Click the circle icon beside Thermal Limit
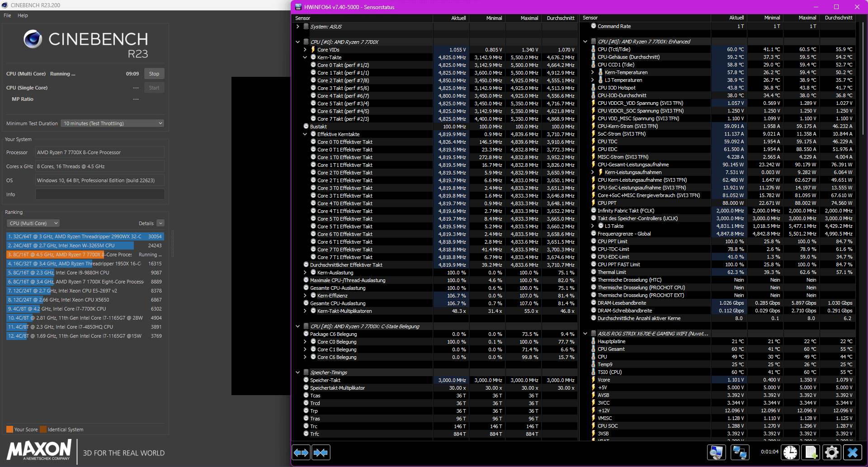 (594, 272)
